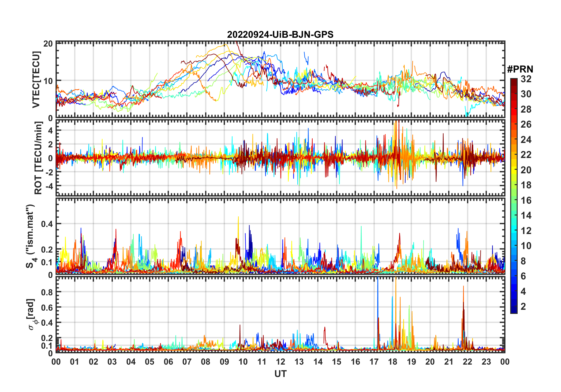
Task: Click sigma phi y-axis tick label 0.8
Action: [47, 292]
